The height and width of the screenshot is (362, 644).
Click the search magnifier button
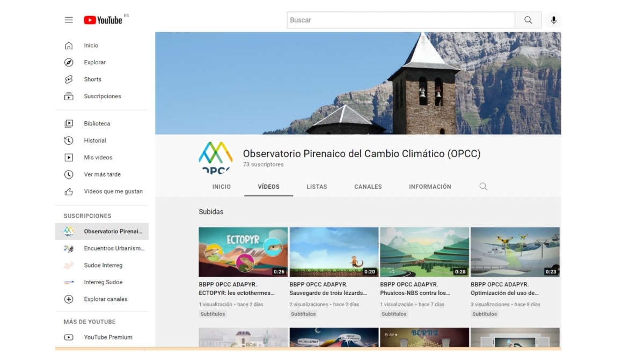coord(528,20)
